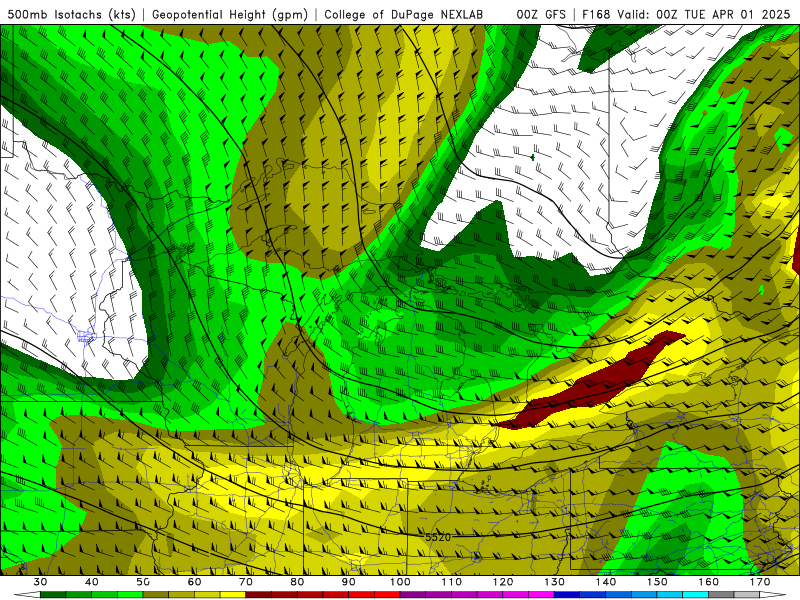This screenshot has height=600, width=800.
Task: Click the '5520' height contour label
Action: [438, 537]
